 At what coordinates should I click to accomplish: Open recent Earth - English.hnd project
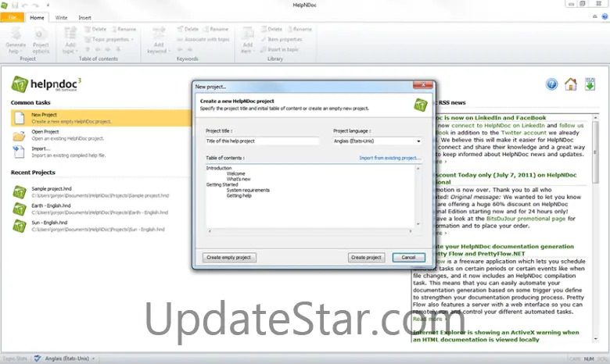[x=100, y=209]
